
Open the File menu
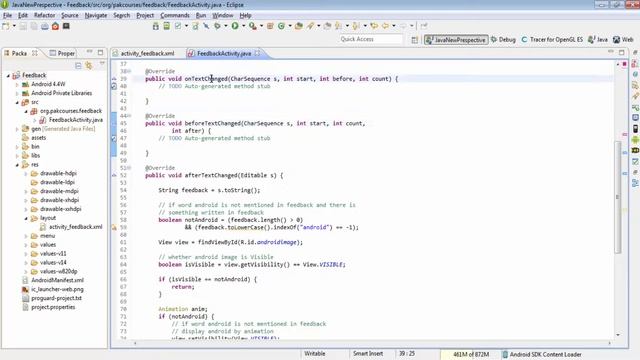[x=7, y=16]
